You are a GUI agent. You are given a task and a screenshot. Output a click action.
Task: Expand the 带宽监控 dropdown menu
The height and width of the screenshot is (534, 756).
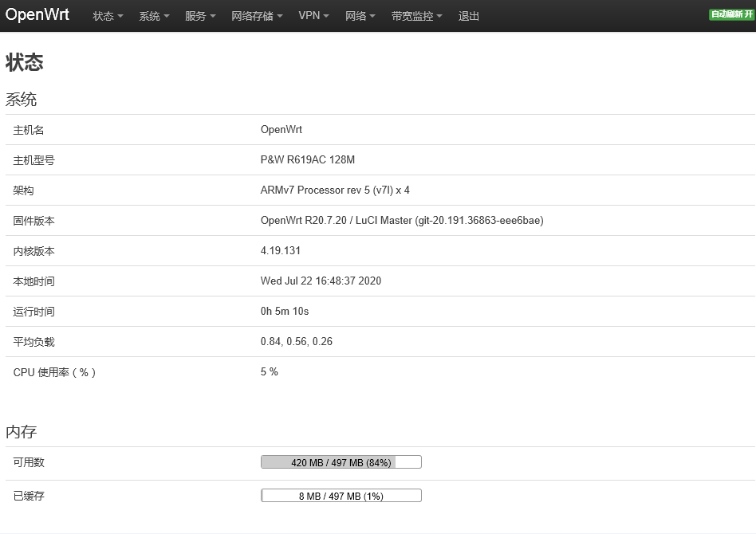(x=416, y=16)
